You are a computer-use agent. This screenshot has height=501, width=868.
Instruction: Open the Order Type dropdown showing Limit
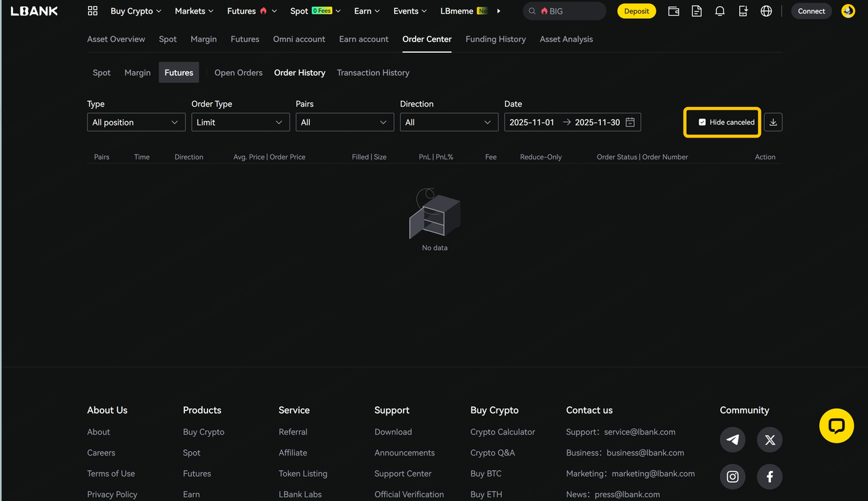click(240, 122)
